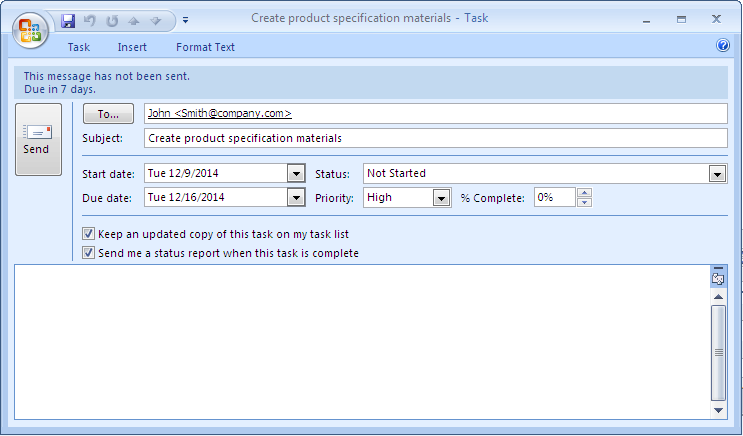Increase % Complete with up spinner

585,193
